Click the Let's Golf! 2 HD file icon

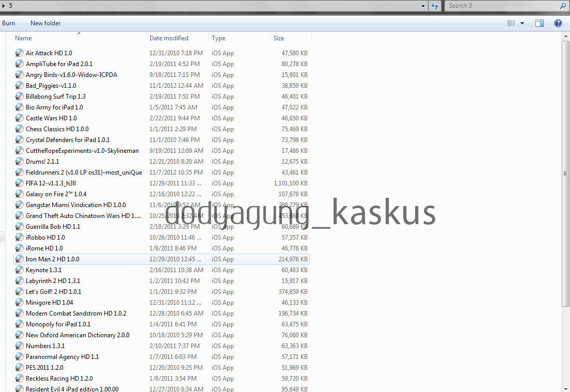coord(19,292)
